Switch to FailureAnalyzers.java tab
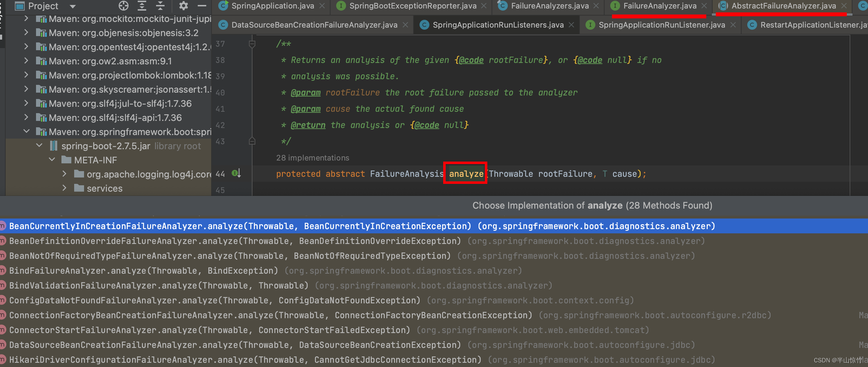 coord(550,6)
